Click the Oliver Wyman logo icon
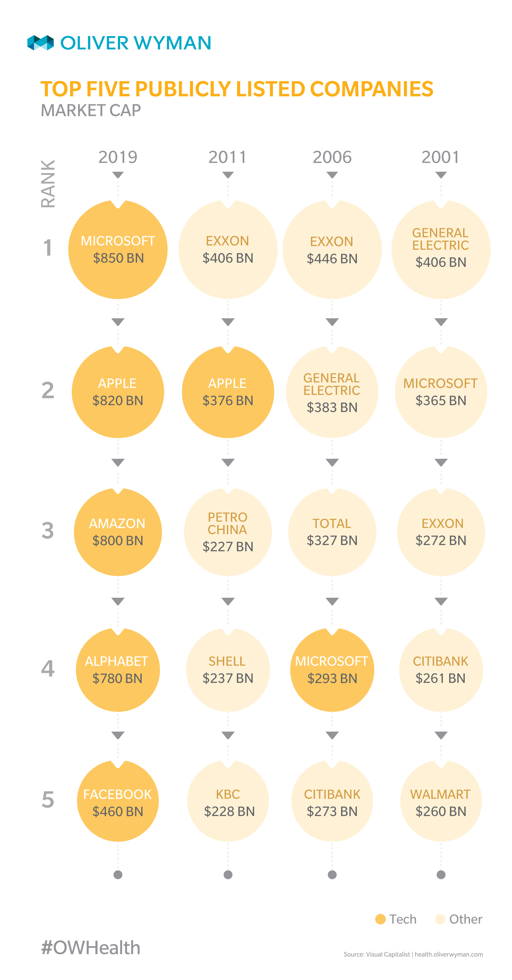The height and width of the screenshot is (980, 512). click(x=40, y=43)
